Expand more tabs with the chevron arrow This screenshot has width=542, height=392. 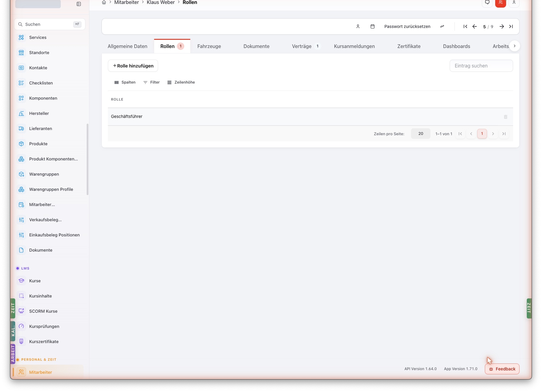click(x=514, y=46)
